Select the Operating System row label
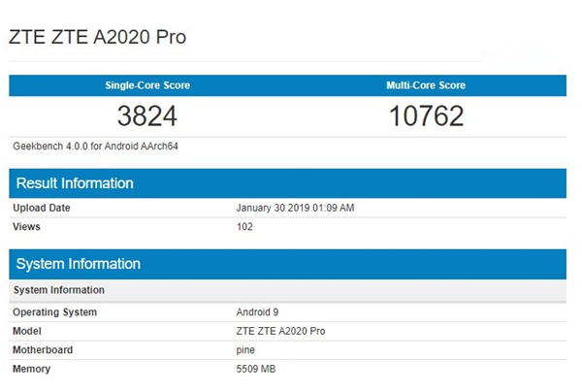 coord(54,312)
